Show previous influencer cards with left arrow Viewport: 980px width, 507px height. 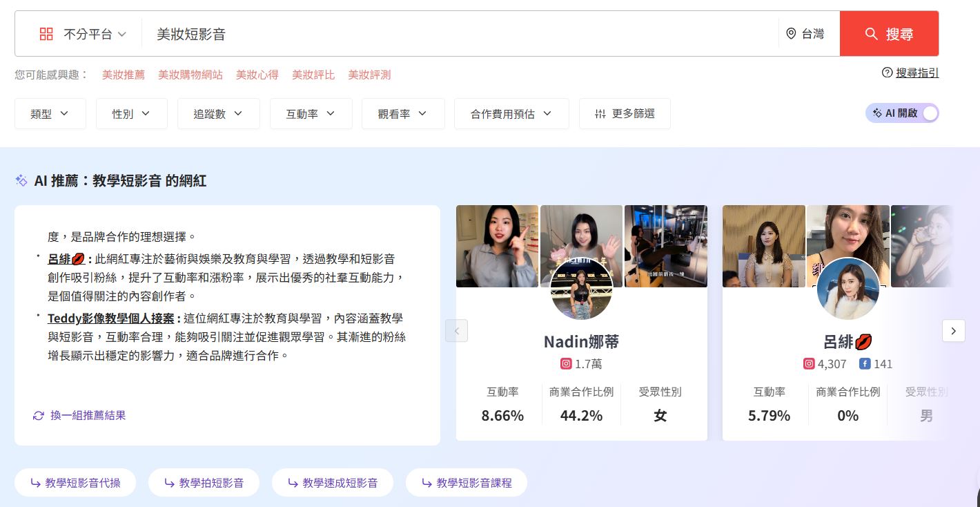coord(457,330)
